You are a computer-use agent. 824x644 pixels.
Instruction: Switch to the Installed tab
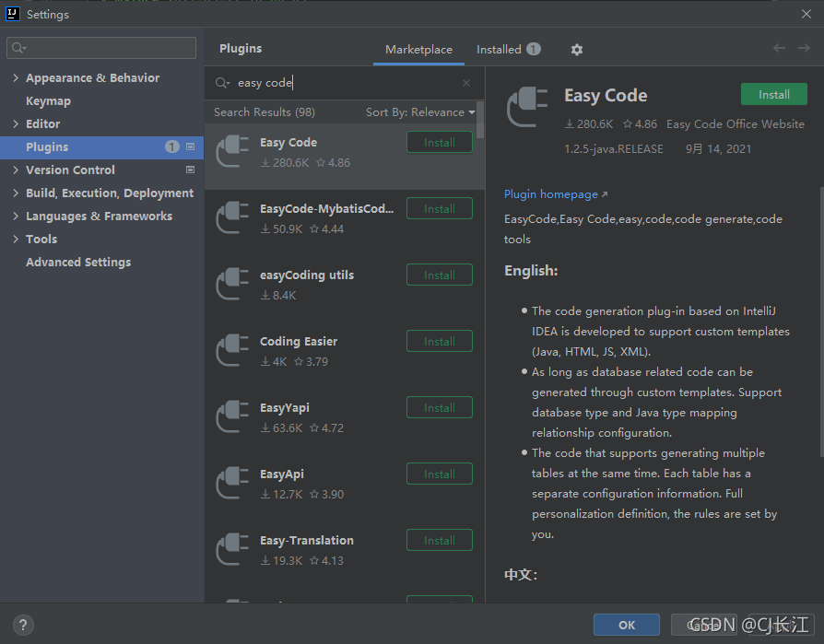coord(508,50)
